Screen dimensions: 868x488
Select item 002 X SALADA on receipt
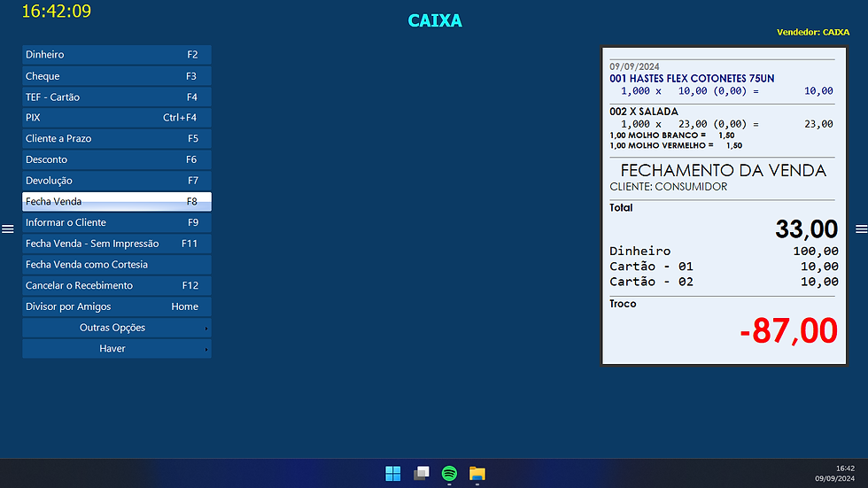pos(644,112)
